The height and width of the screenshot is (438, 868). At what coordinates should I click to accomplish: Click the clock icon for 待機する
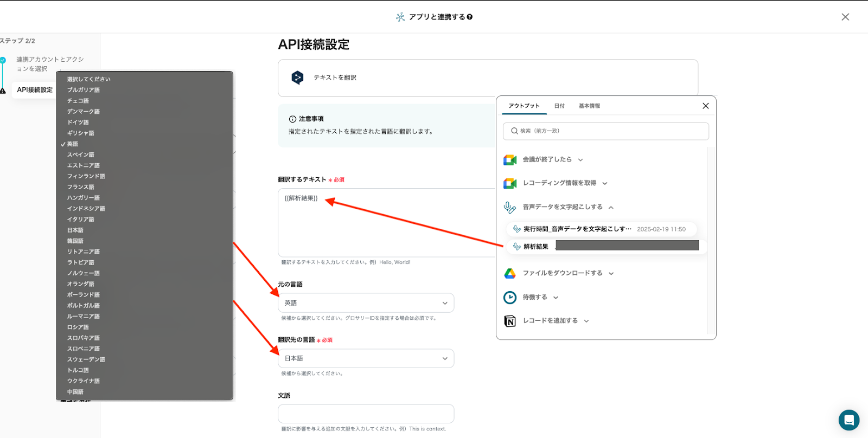click(x=510, y=297)
